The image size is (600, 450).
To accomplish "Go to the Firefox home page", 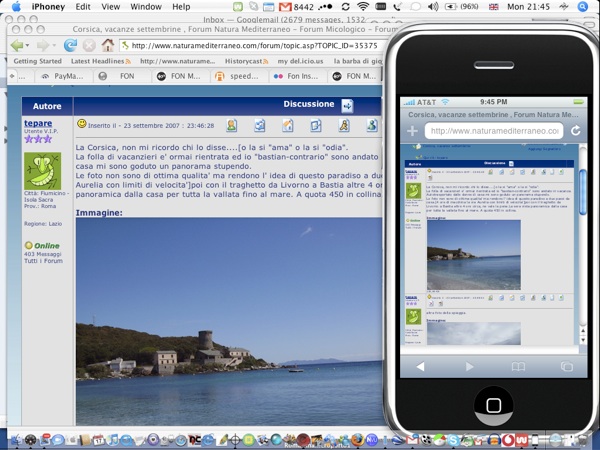I will click(108, 45).
